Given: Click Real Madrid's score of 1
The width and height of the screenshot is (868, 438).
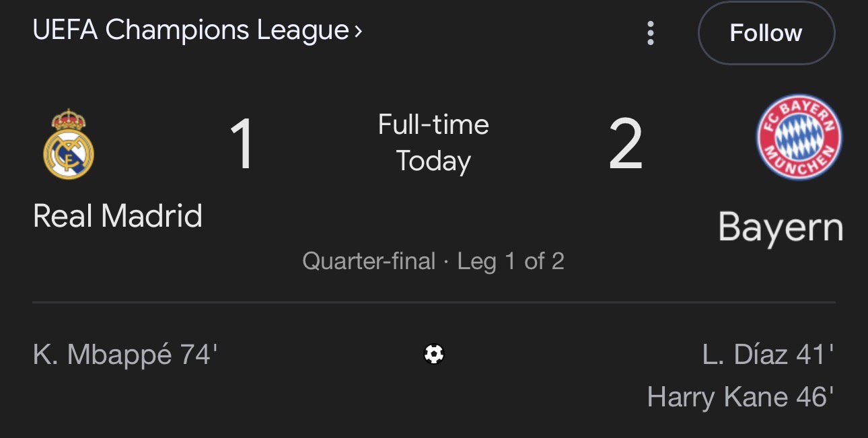Looking at the screenshot, I should point(242,145).
